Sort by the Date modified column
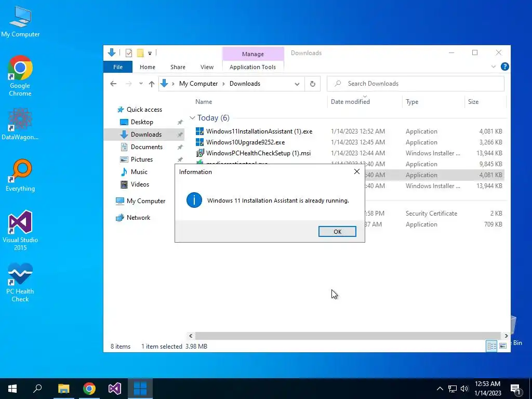Screen dimensions: 532x399 click(x=350, y=102)
